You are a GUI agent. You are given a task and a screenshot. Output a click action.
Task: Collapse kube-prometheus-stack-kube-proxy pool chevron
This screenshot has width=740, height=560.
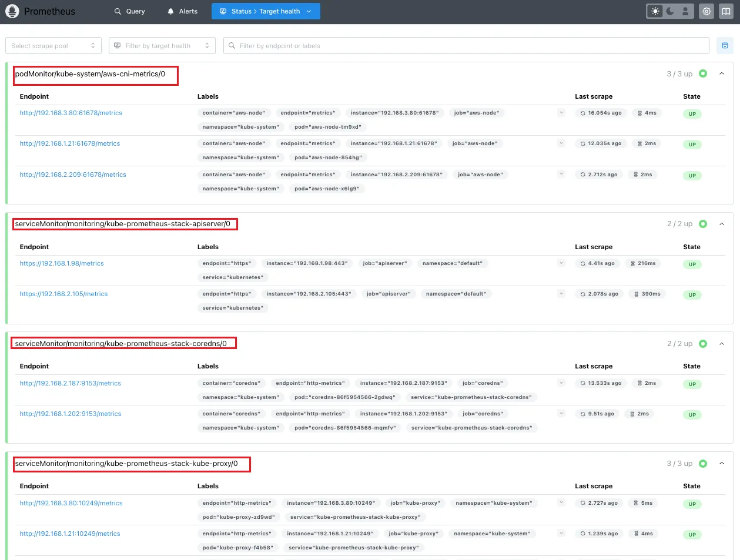(722, 464)
